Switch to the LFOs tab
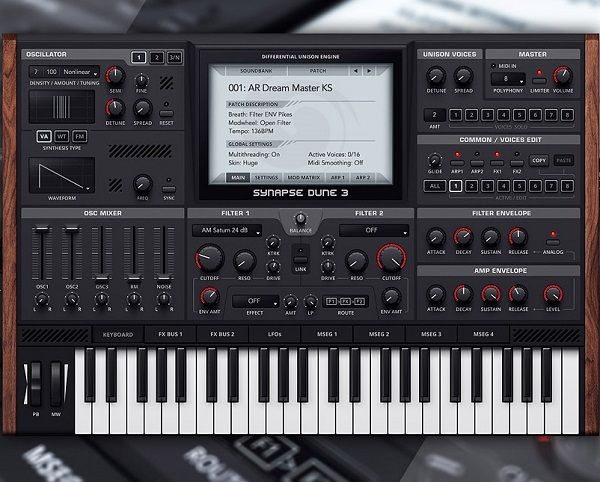This screenshot has height=482, width=600. pos(275,334)
